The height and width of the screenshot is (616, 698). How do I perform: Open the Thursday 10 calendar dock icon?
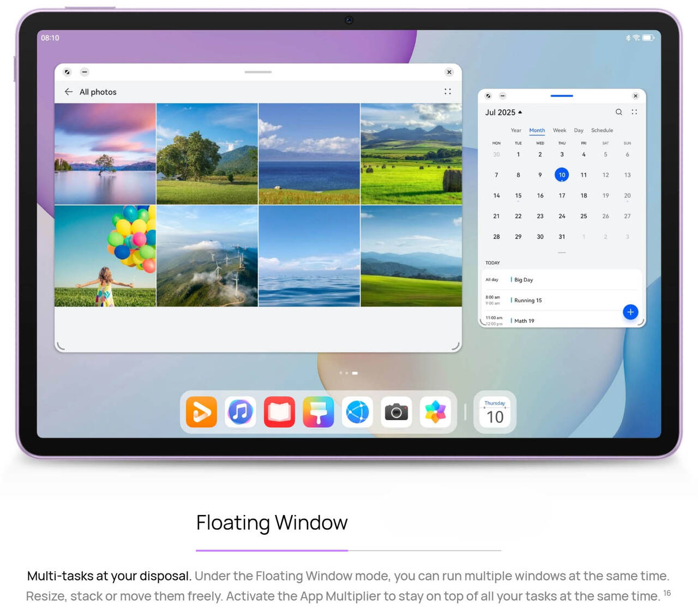pyautogui.click(x=495, y=412)
